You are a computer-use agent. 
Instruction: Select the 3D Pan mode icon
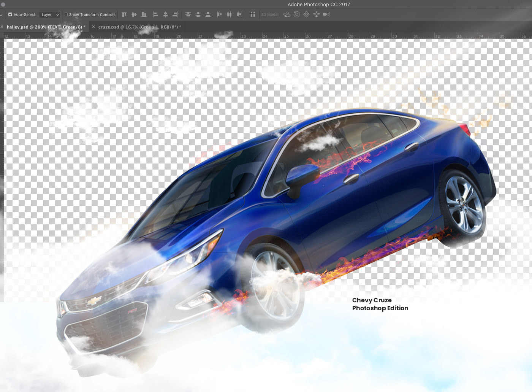click(x=306, y=14)
